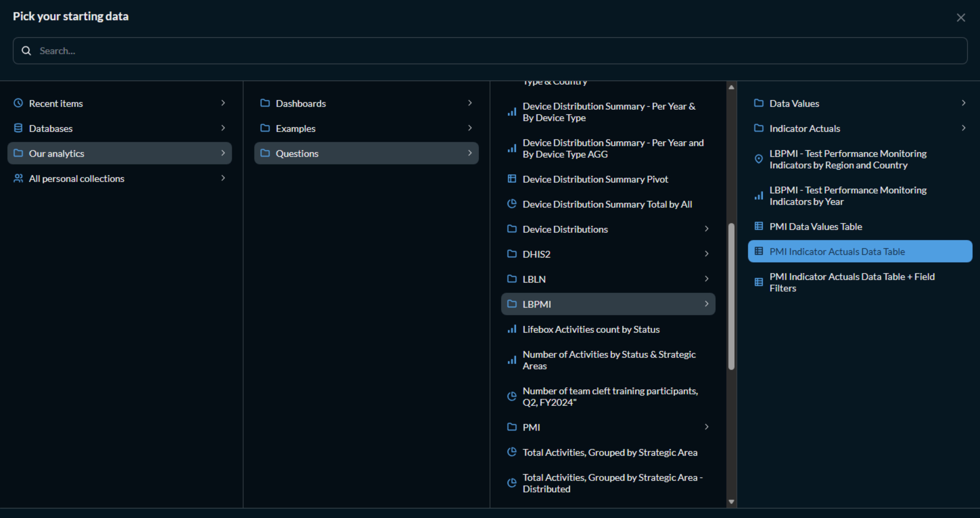
Task: Click bar chart icon for By Device Type AGG
Action: tap(512, 148)
